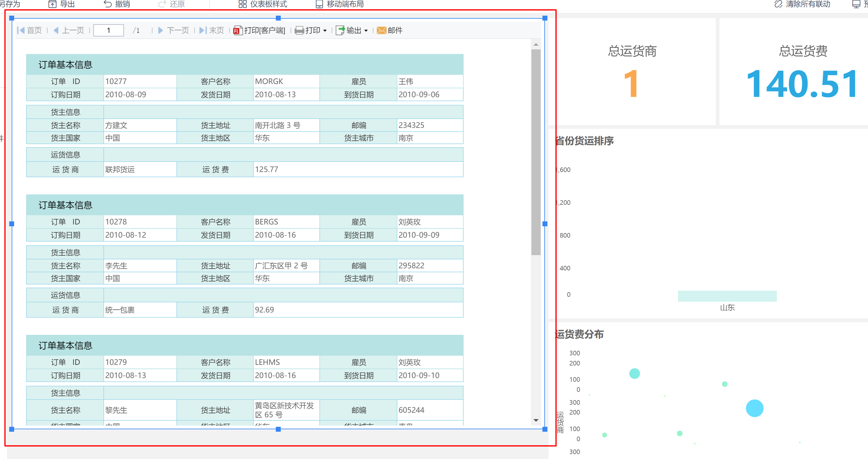This screenshot has width=868, height=459.
Task: Click postal code cell 234325
Action: pos(430,125)
